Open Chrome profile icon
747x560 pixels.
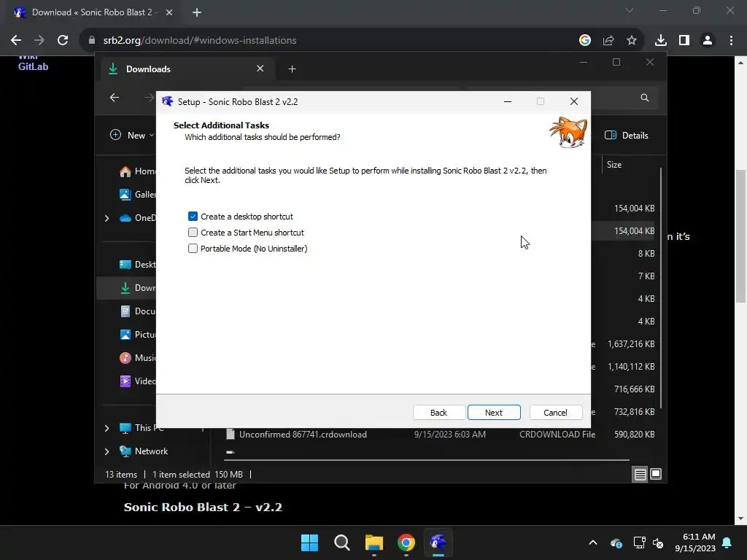tap(708, 41)
